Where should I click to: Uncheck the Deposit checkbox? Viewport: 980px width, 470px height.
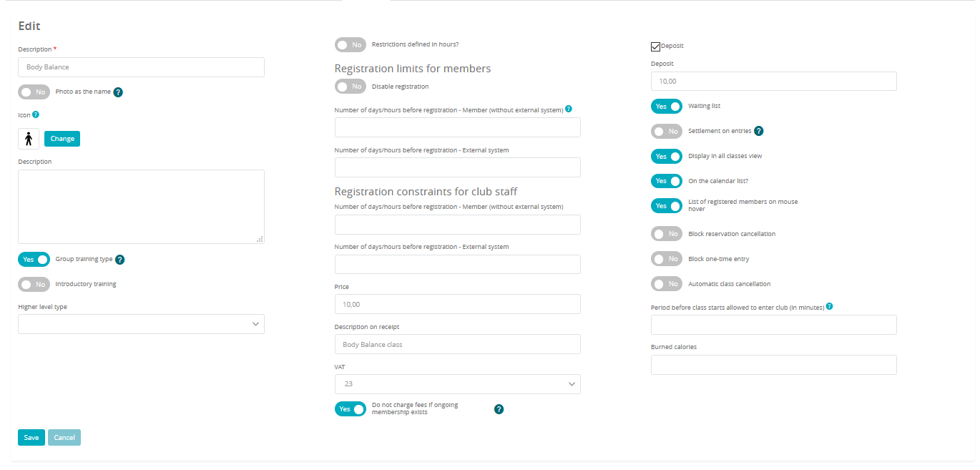[x=655, y=46]
